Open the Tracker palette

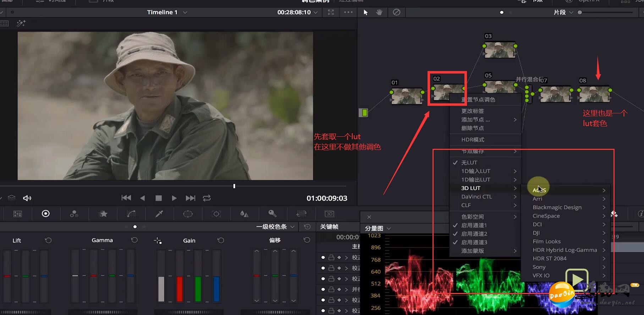pos(216,214)
